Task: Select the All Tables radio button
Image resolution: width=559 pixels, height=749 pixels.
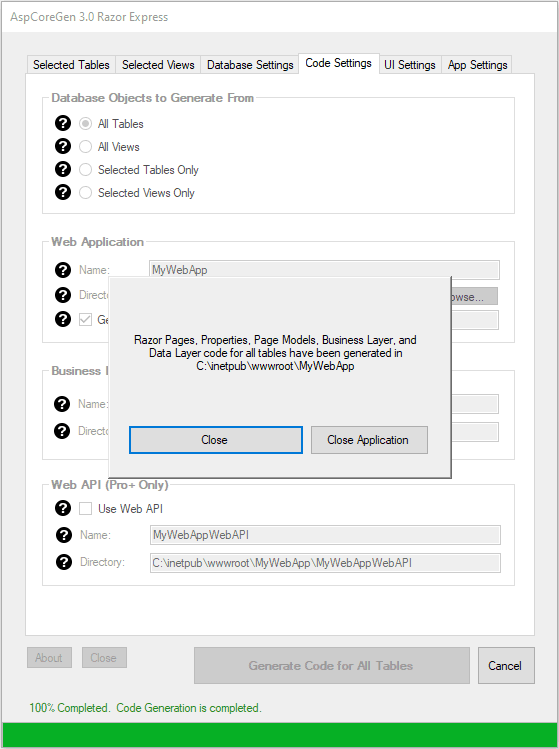Action: point(86,124)
